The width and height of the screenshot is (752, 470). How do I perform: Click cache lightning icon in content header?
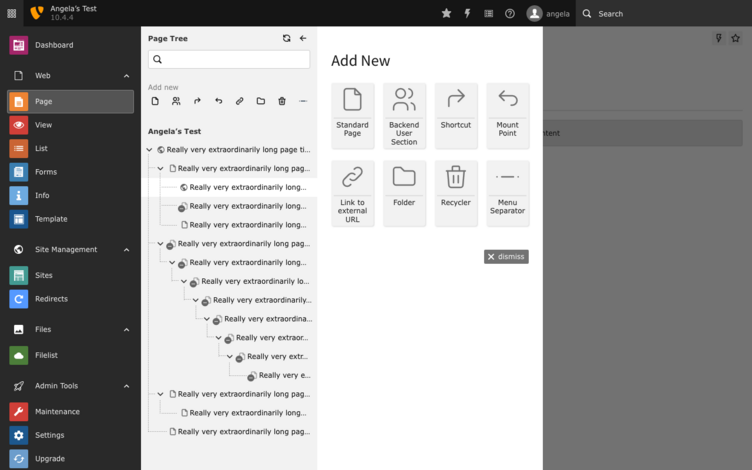click(x=718, y=38)
